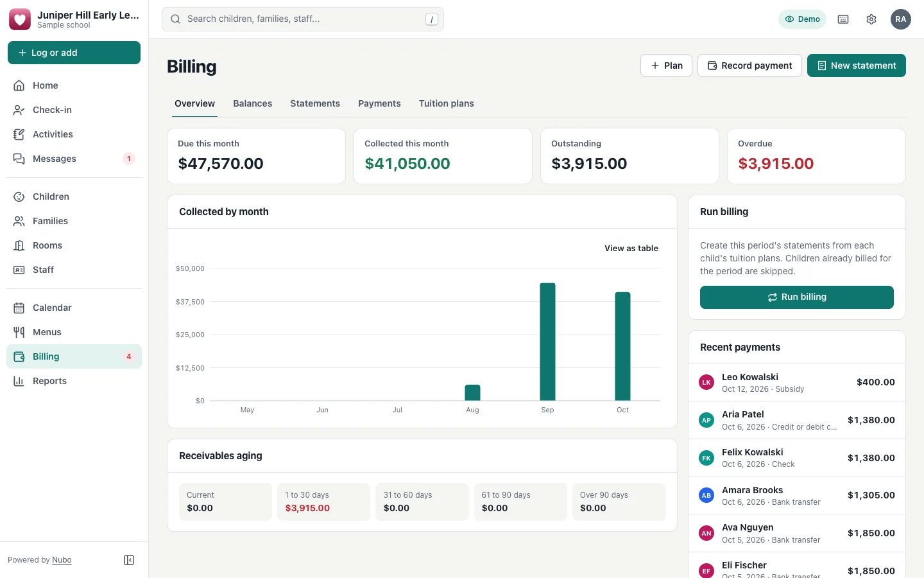Create a New statement
The width and height of the screenshot is (924, 578).
[x=857, y=66]
